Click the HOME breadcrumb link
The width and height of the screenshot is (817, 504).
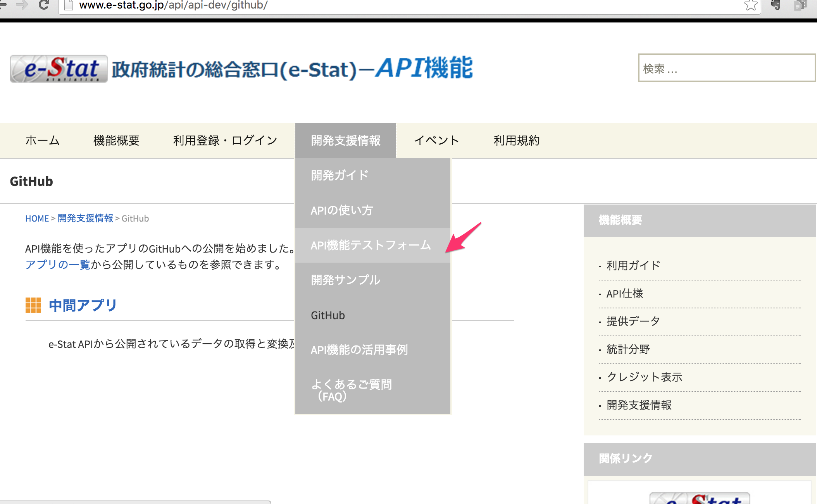pos(37,218)
